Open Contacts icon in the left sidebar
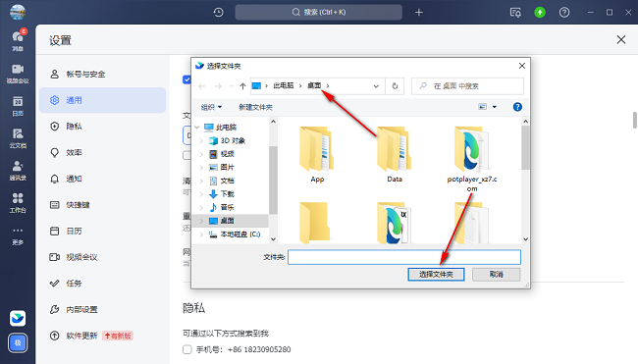The width and height of the screenshot is (638, 364). click(18, 171)
